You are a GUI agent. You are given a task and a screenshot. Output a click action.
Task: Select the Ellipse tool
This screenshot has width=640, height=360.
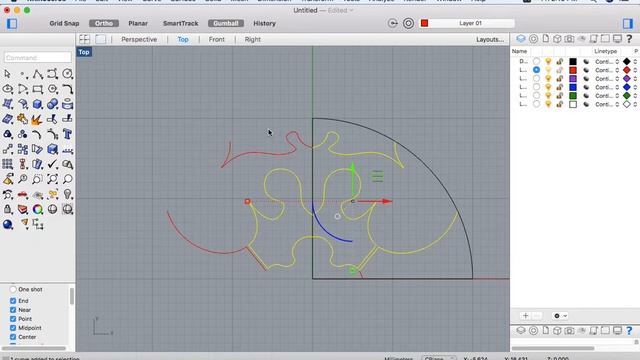pos(7,89)
